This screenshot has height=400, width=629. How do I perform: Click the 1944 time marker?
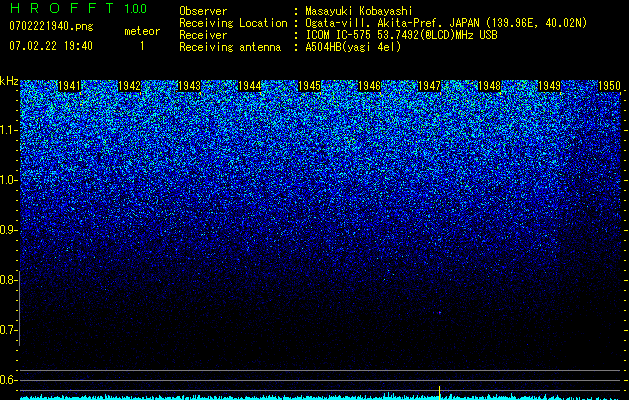[x=250, y=86]
